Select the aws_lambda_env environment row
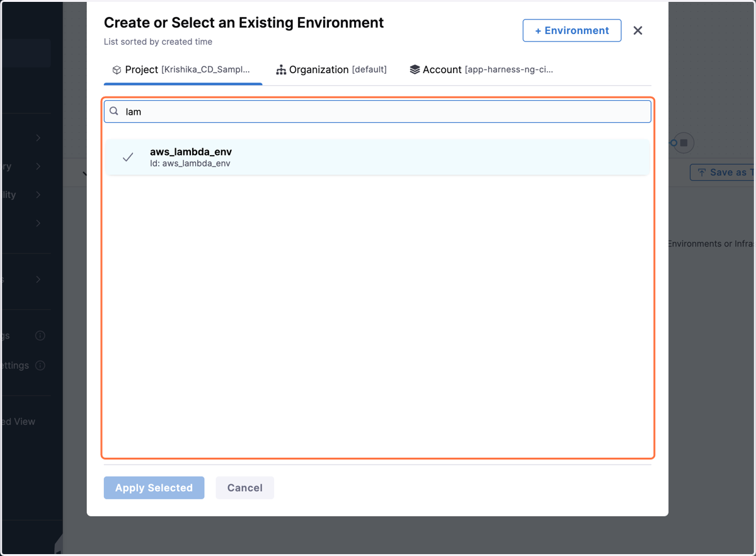Viewport: 756px width, 556px height. (377, 157)
